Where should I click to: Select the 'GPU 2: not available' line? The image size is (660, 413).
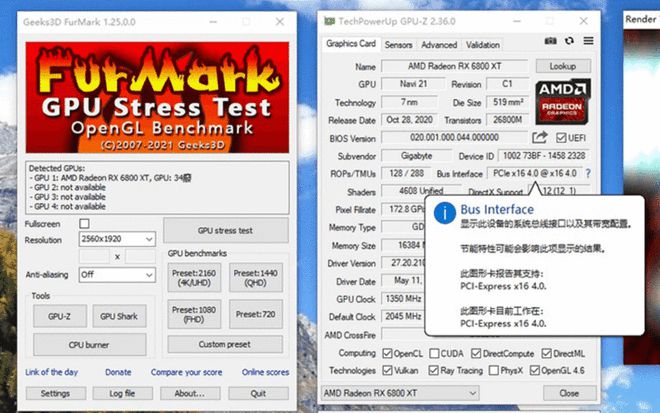67,187
